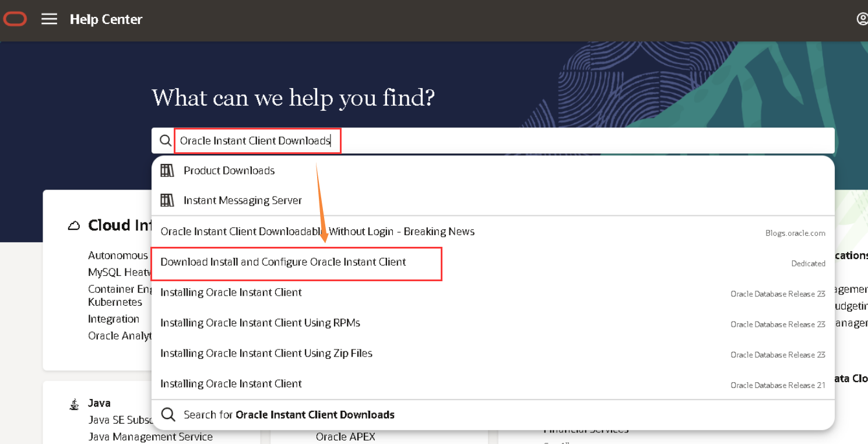Viewport: 868px width, 444px height.
Task: Click the magnifier icon in Search for row
Action: click(x=168, y=415)
